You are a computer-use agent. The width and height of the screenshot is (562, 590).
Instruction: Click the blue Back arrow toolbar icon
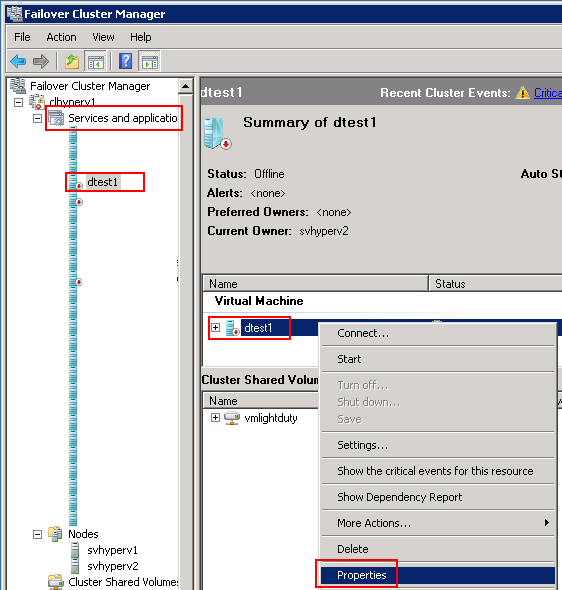coord(18,61)
